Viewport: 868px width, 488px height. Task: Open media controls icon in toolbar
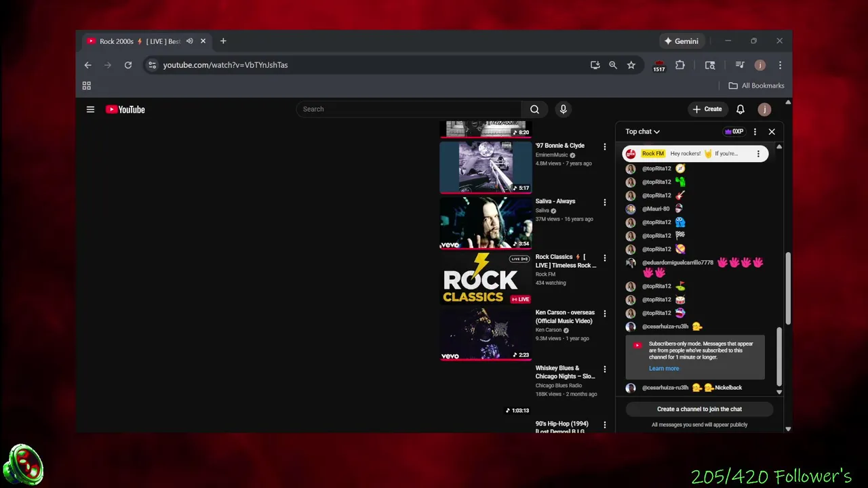[x=740, y=65]
